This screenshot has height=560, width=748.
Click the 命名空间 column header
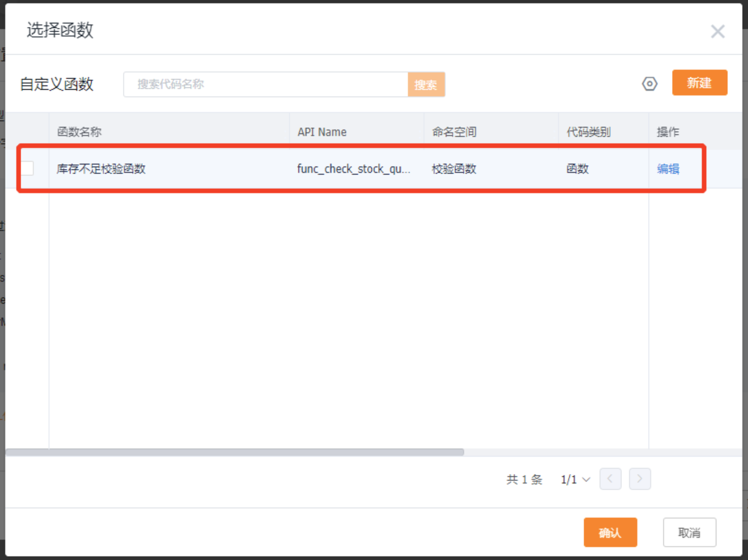(x=454, y=132)
